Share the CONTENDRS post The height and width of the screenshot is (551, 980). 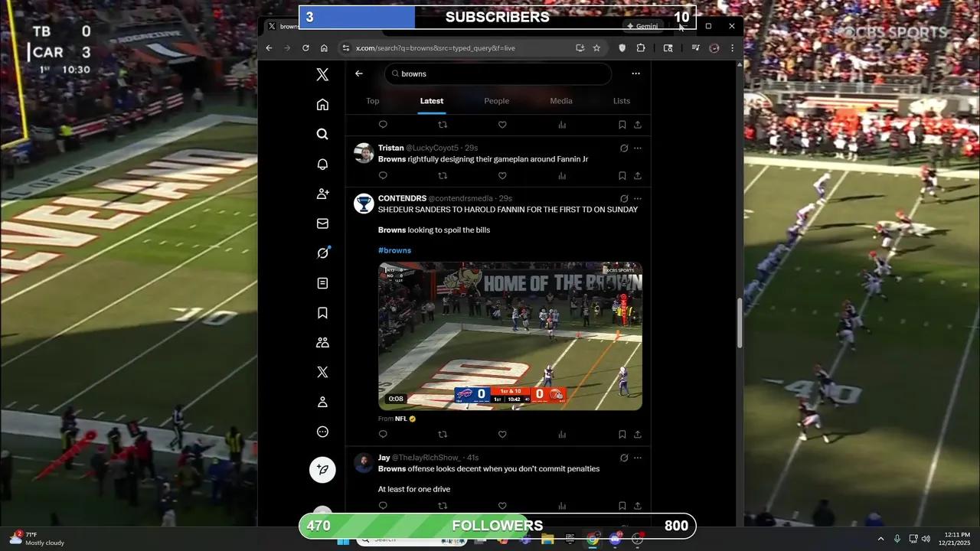click(x=638, y=435)
